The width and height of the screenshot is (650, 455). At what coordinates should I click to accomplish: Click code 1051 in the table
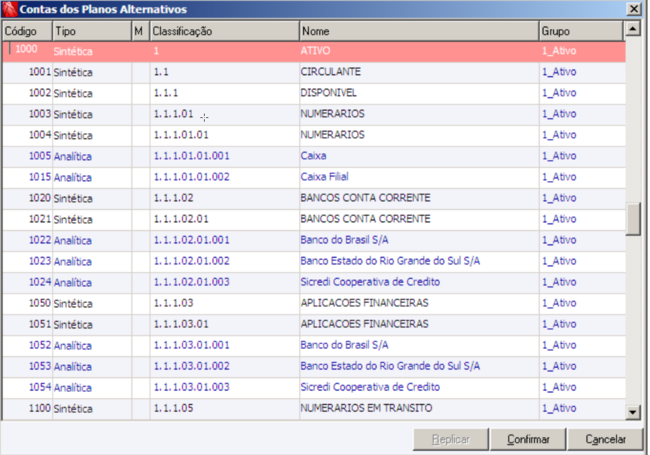(40, 324)
